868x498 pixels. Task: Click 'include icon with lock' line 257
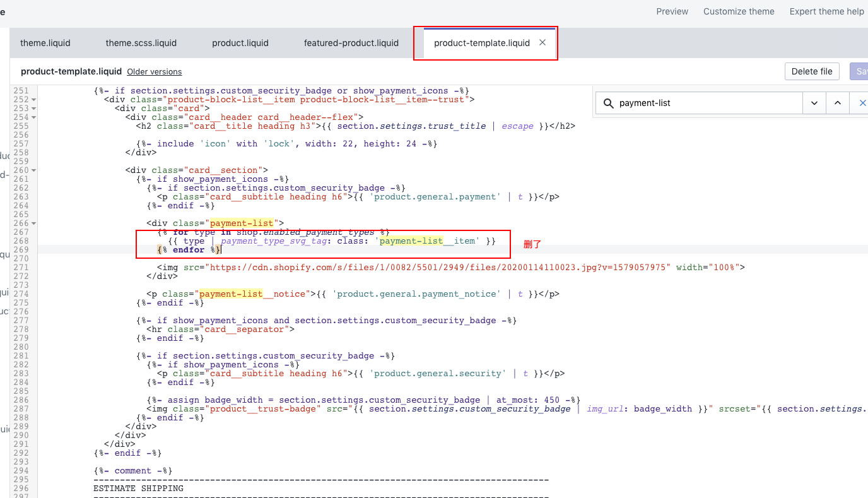[286, 144]
